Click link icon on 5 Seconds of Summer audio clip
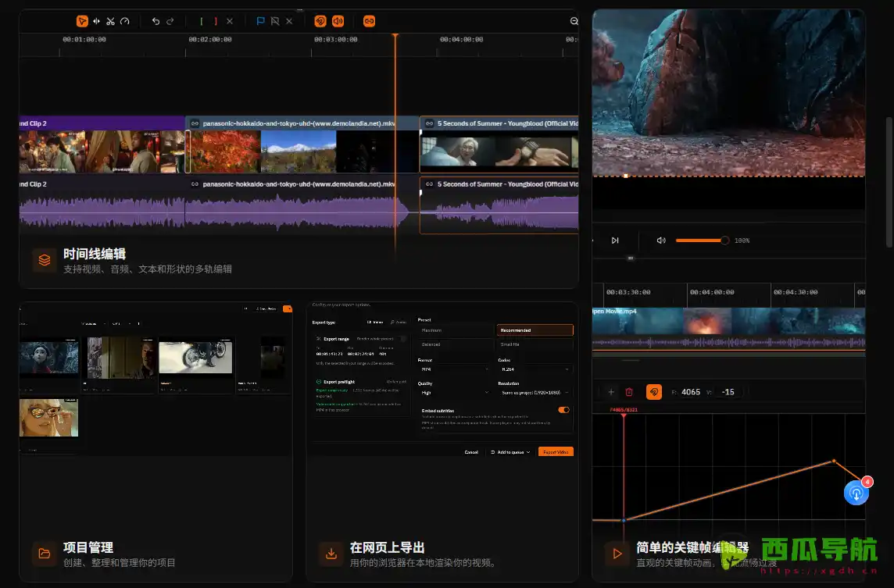 click(429, 184)
